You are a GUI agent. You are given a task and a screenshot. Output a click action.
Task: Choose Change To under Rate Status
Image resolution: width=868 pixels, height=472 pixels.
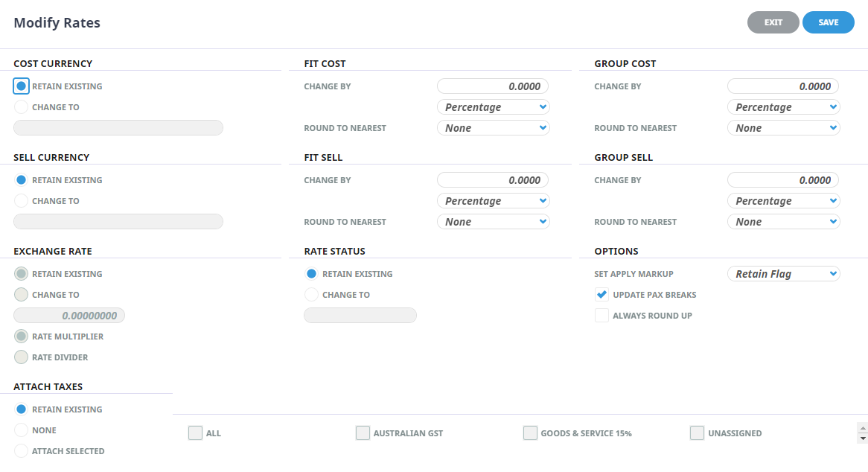pos(312,295)
